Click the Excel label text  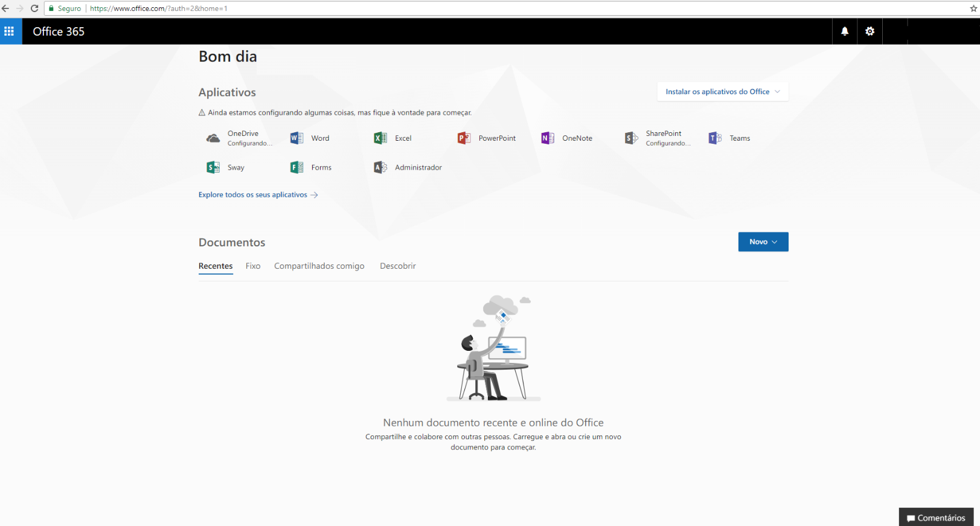point(403,138)
